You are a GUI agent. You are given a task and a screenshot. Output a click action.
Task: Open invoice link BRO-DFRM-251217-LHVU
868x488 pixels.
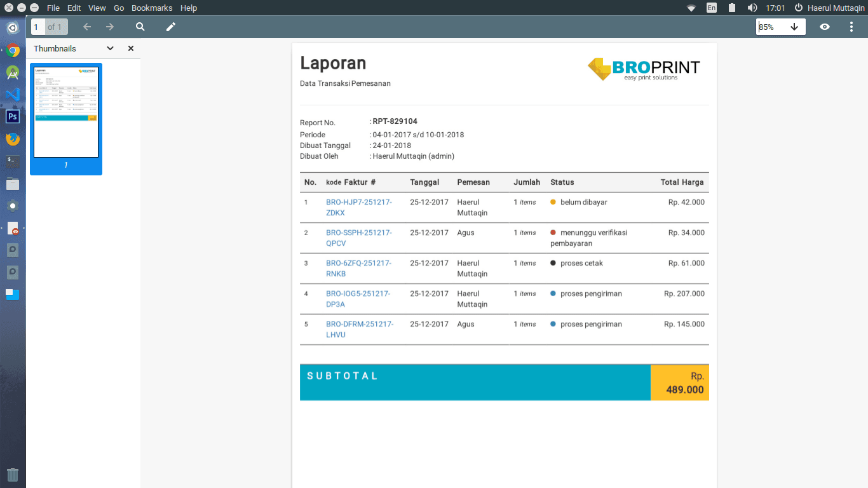[x=360, y=329]
